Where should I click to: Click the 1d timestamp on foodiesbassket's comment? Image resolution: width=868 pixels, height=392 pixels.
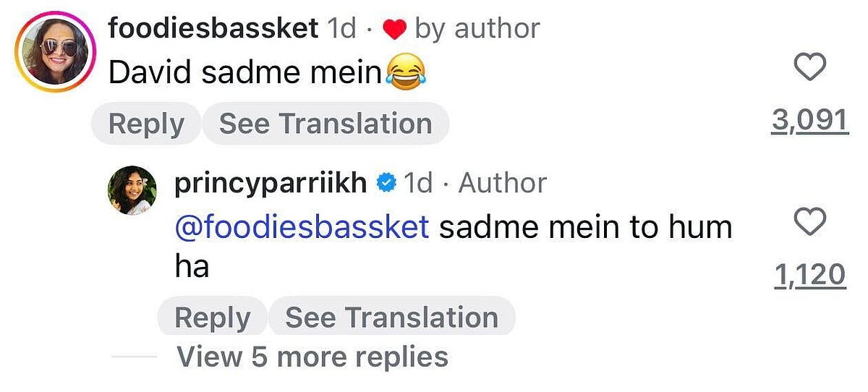[x=342, y=29]
